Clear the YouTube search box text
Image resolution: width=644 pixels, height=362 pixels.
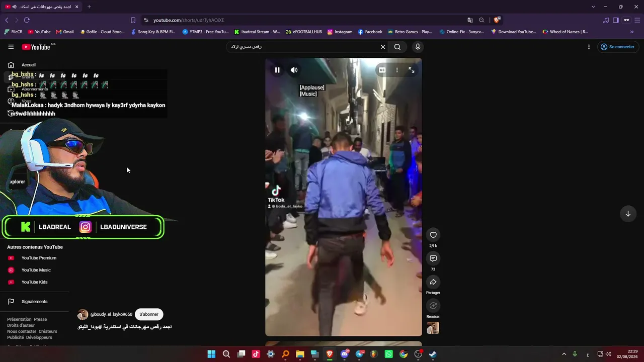pos(383,47)
